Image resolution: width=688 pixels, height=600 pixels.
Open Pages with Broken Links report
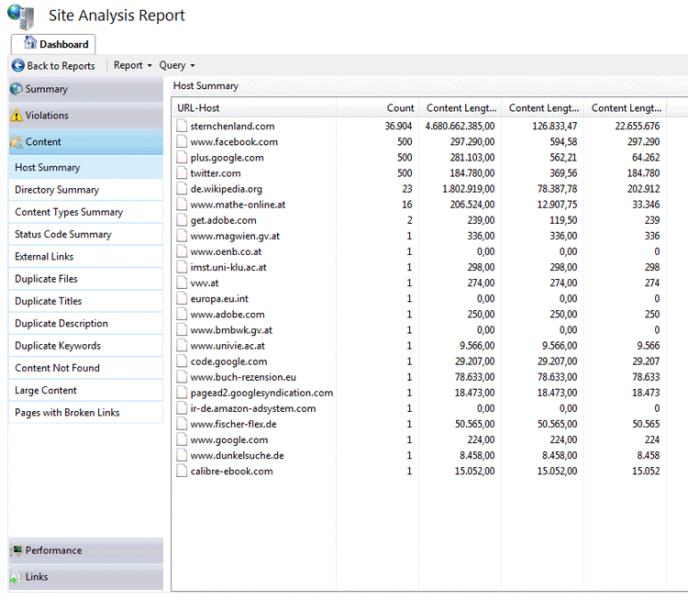[x=86, y=413]
